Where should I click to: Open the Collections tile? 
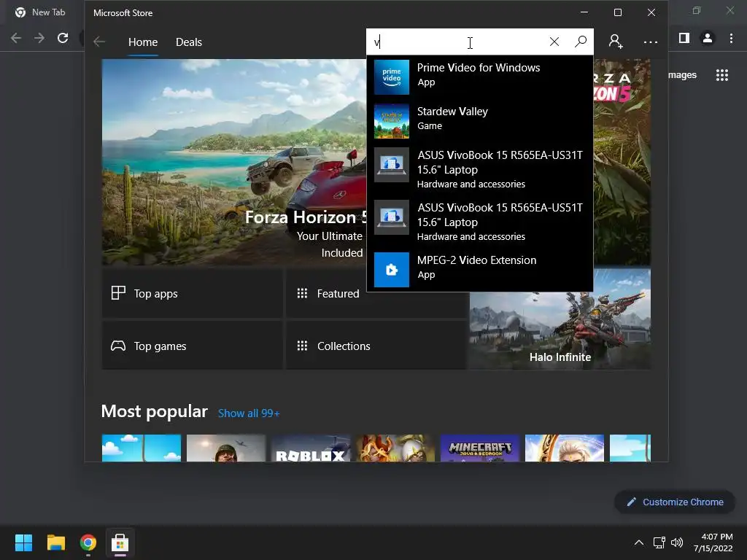[x=376, y=346]
